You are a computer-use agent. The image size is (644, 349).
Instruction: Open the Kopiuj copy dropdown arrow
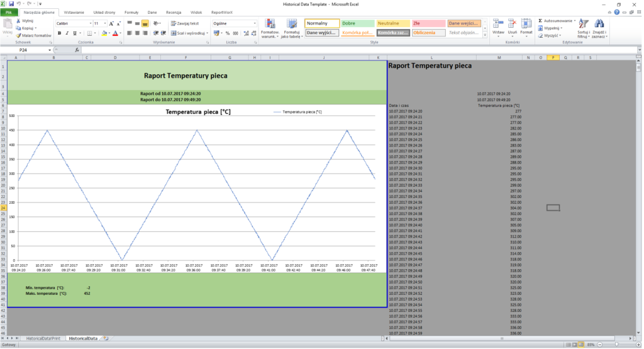pos(36,28)
